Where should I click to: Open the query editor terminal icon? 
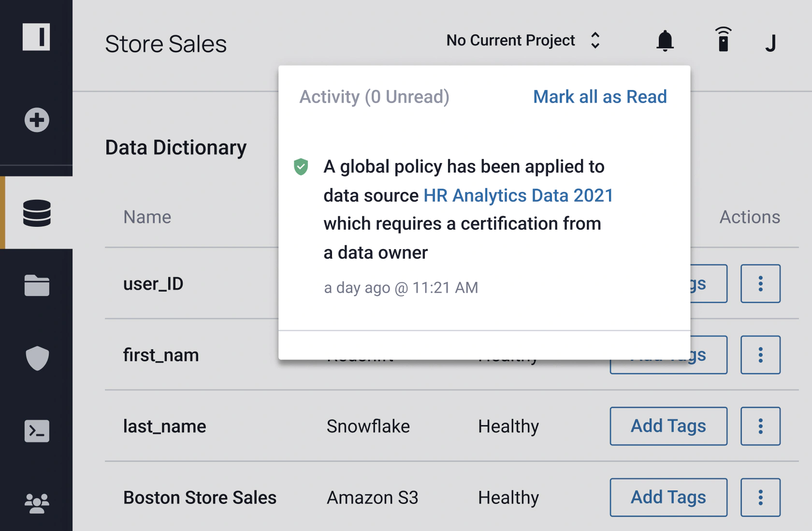[x=37, y=431]
